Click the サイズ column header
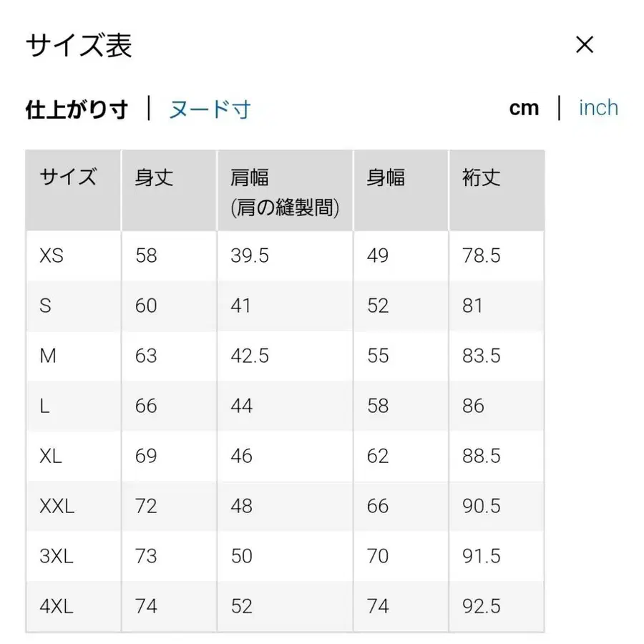644x644 pixels. tap(67, 177)
